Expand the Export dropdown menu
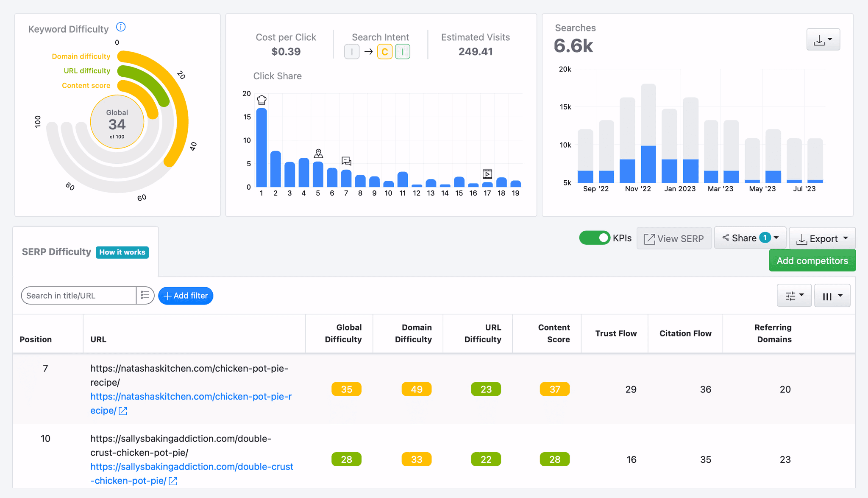 click(x=822, y=238)
